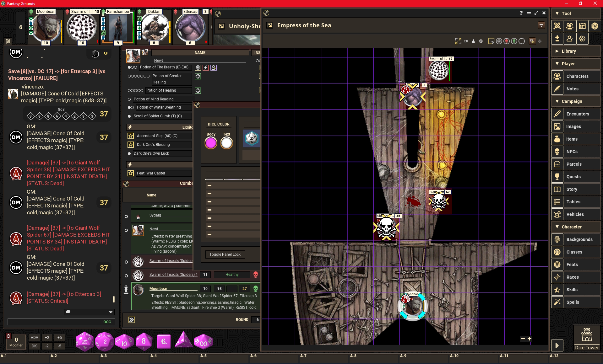Zoom out the map with minus button

pos(523,339)
